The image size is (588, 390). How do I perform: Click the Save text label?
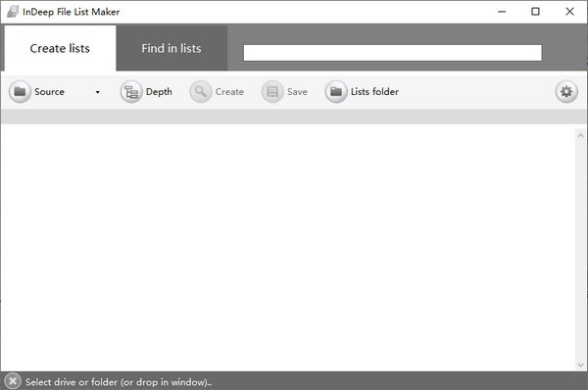point(297,92)
